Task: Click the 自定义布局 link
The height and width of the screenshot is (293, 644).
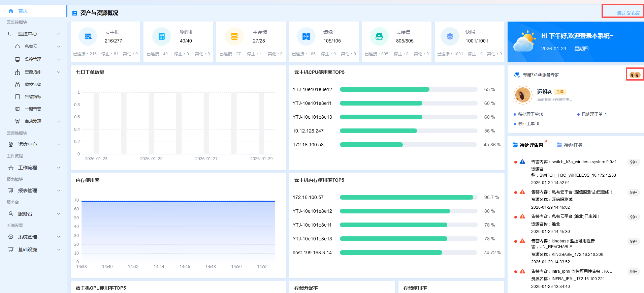Action: coord(629,13)
